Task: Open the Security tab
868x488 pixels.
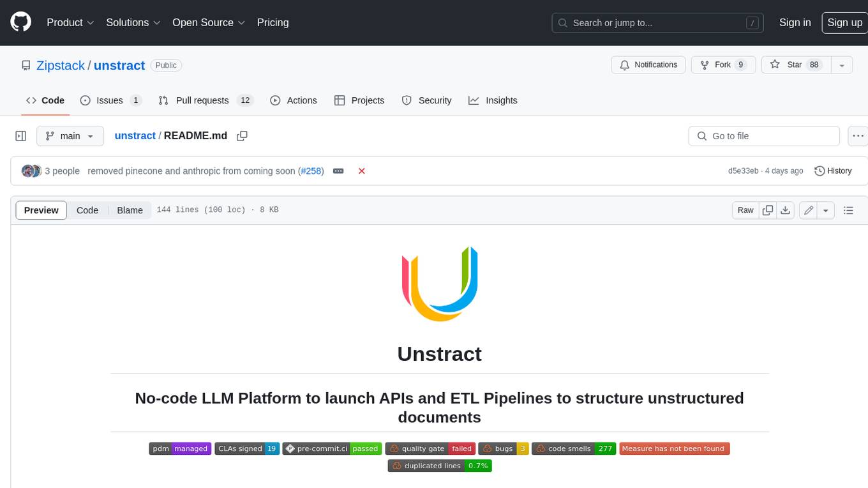Action: [x=426, y=100]
